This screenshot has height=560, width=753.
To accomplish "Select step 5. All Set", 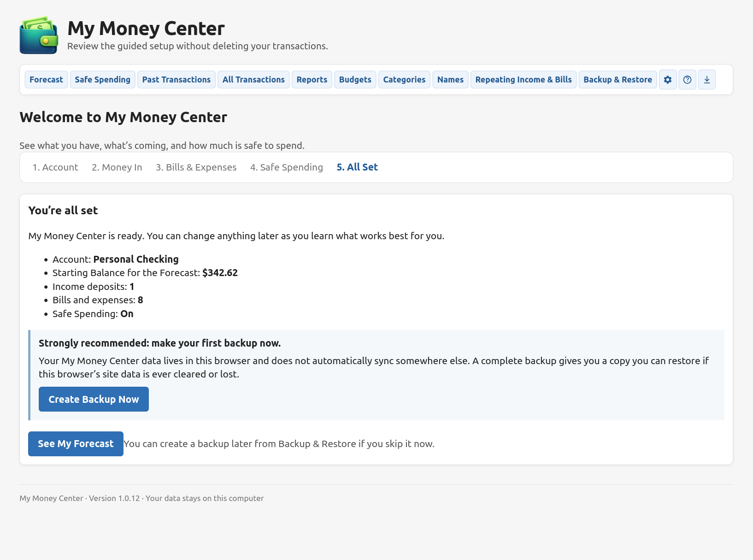I will [357, 167].
